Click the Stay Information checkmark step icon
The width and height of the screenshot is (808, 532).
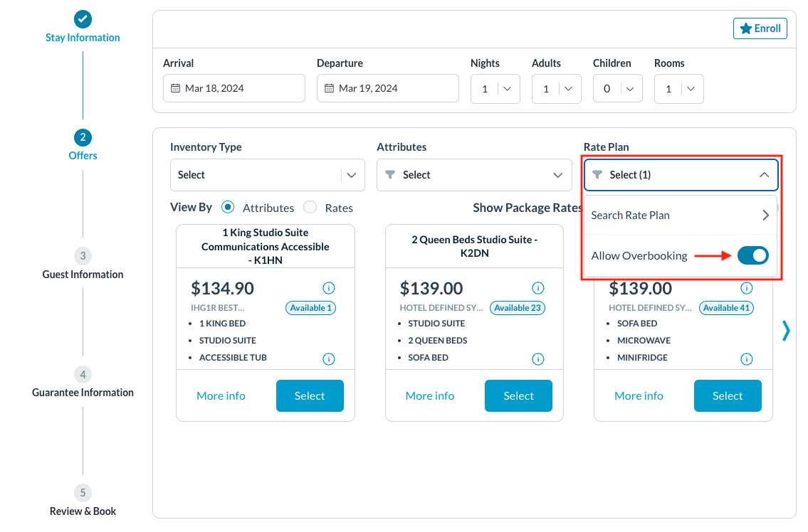point(83,19)
